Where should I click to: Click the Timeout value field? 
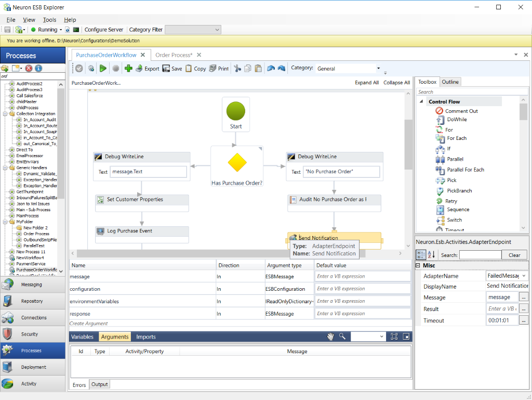click(x=502, y=320)
